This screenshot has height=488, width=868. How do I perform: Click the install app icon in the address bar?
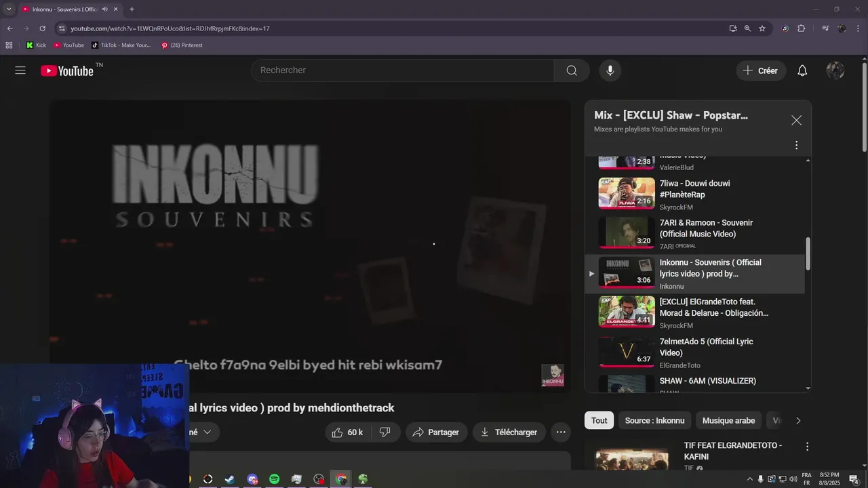(733, 28)
